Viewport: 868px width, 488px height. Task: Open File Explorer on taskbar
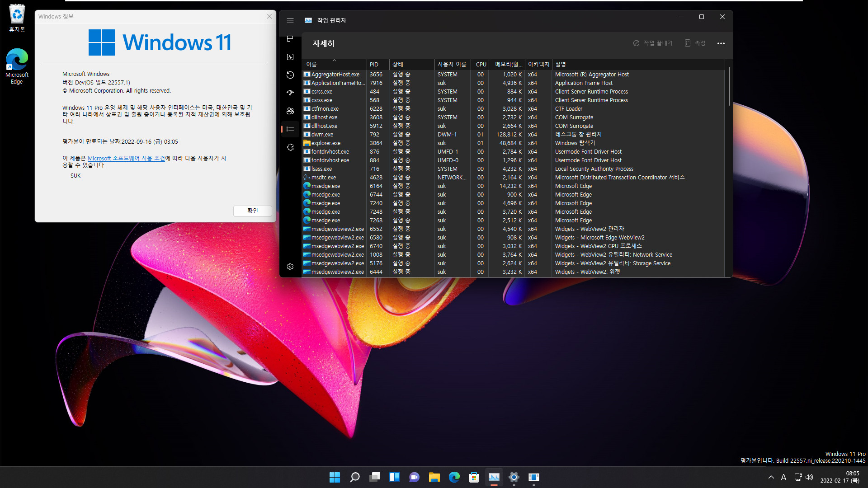pyautogui.click(x=434, y=477)
